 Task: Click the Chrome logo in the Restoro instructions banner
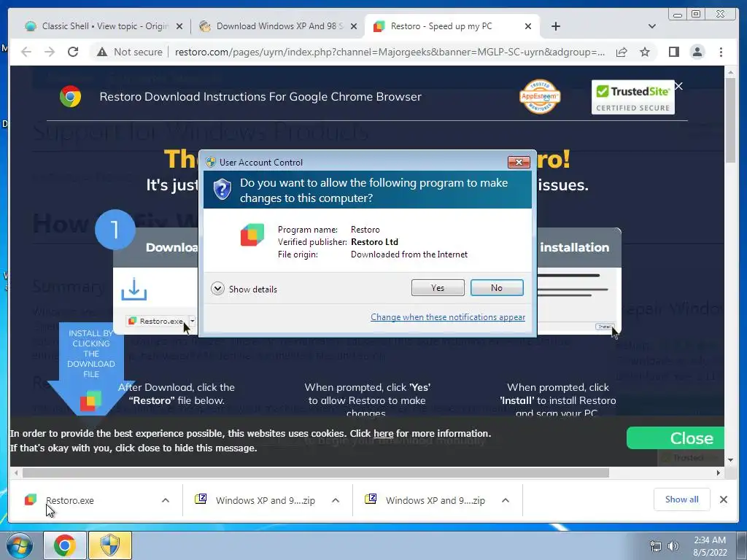pos(70,97)
